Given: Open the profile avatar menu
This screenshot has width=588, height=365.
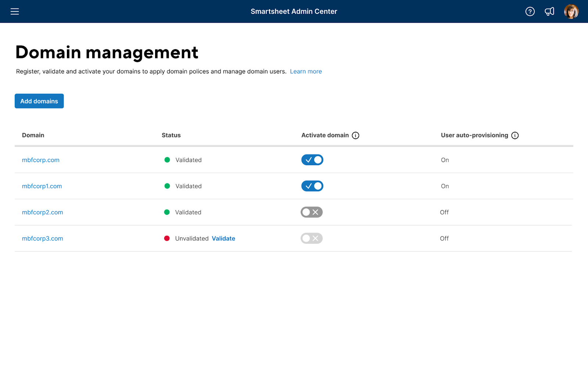Looking at the screenshot, I should pyautogui.click(x=571, y=11).
